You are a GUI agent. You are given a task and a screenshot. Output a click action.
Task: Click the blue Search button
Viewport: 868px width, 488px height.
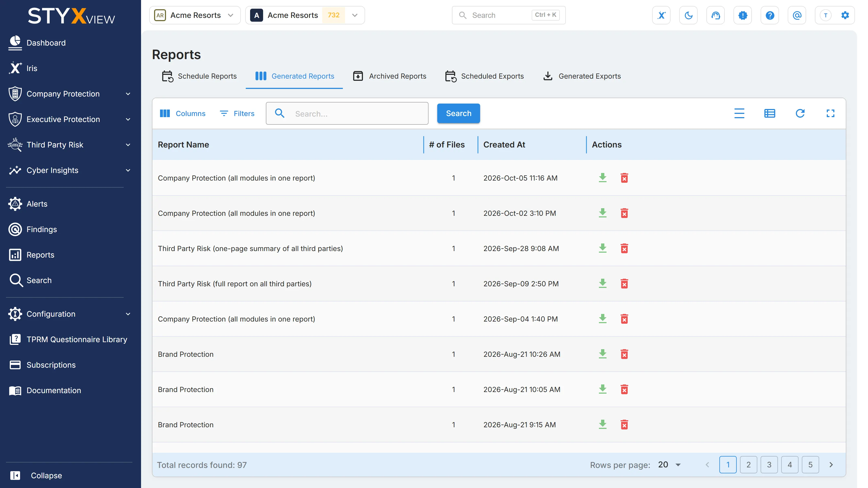[458, 114]
